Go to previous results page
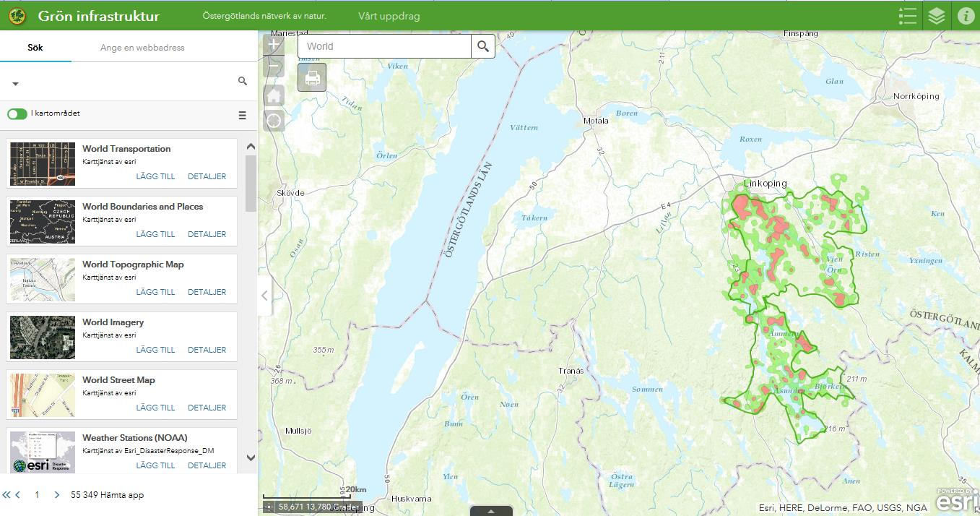This screenshot has width=980, height=516. pyautogui.click(x=18, y=495)
